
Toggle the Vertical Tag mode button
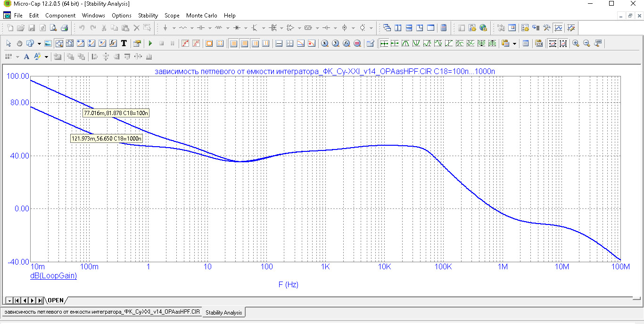pyautogui.click(x=91, y=43)
